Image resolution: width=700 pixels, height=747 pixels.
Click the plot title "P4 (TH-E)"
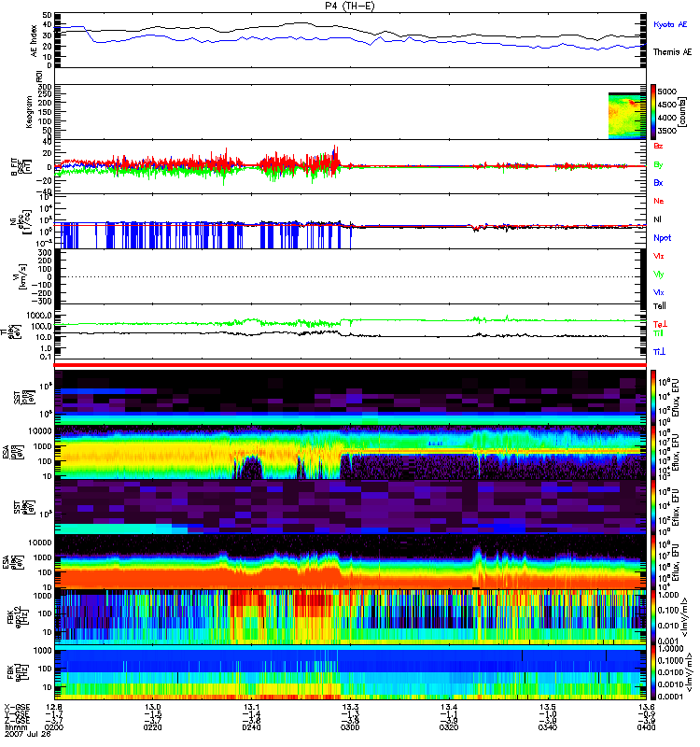click(349, 6)
